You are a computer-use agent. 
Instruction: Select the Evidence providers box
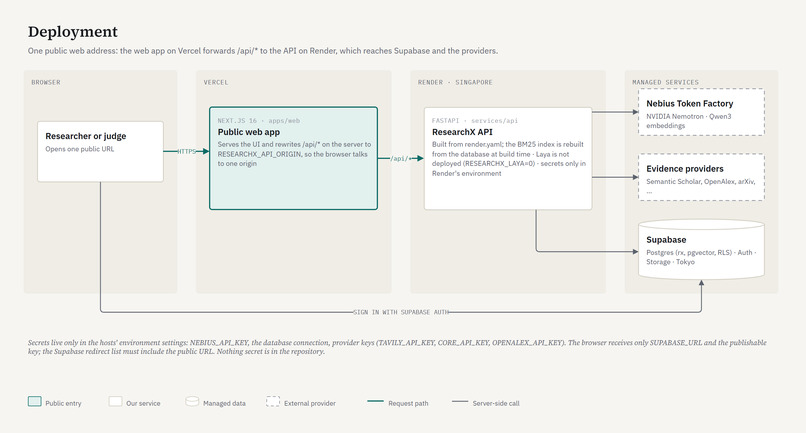(701, 177)
